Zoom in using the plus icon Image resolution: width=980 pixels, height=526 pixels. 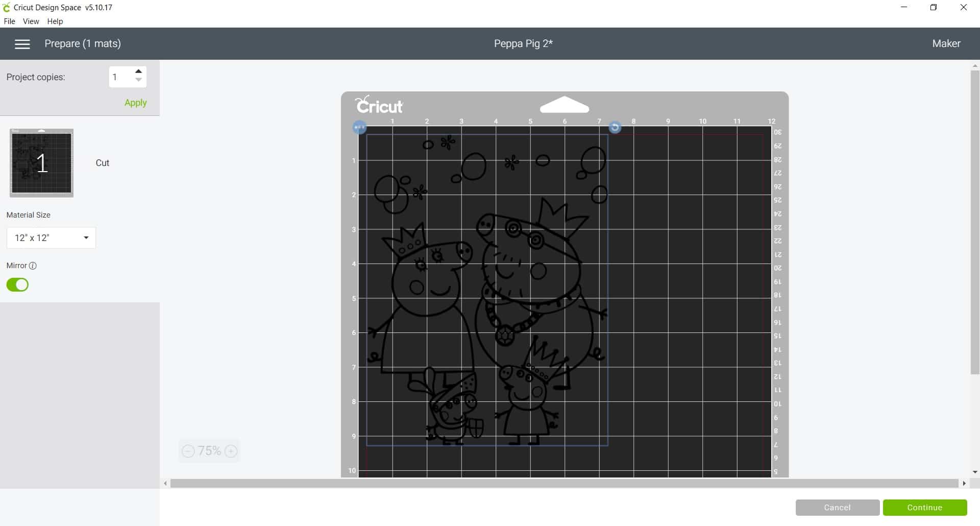[x=231, y=451]
